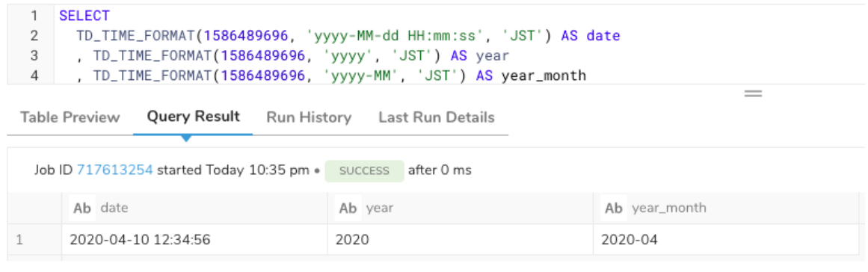Click the SUCCESS status badge
Screen dimensions: 868x272
click(x=364, y=171)
